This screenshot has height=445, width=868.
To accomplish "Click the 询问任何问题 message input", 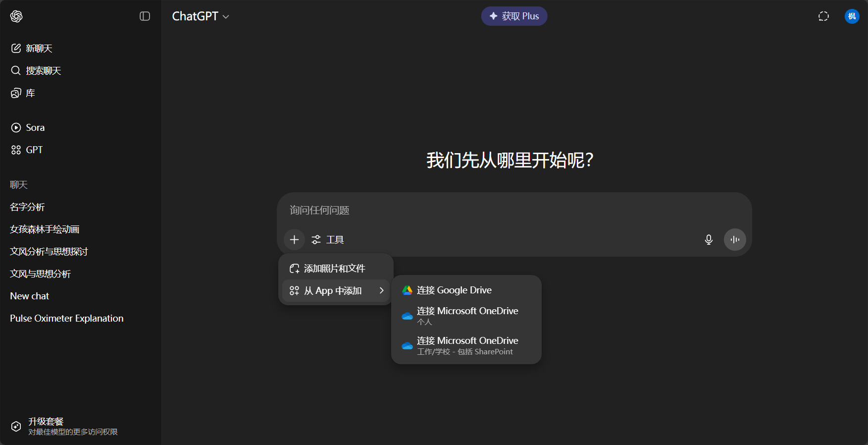I will (514, 210).
